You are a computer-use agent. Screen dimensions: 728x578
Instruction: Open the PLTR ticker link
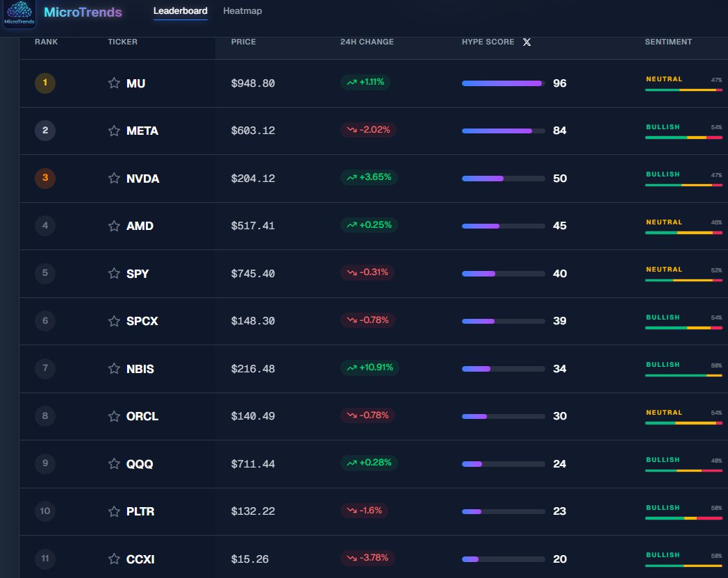tap(140, 511)
